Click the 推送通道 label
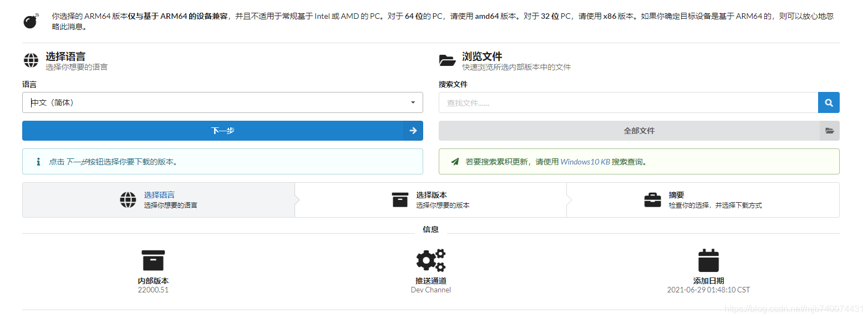The height and width of the screenshot is (319, 868). (x=431, y=281)
